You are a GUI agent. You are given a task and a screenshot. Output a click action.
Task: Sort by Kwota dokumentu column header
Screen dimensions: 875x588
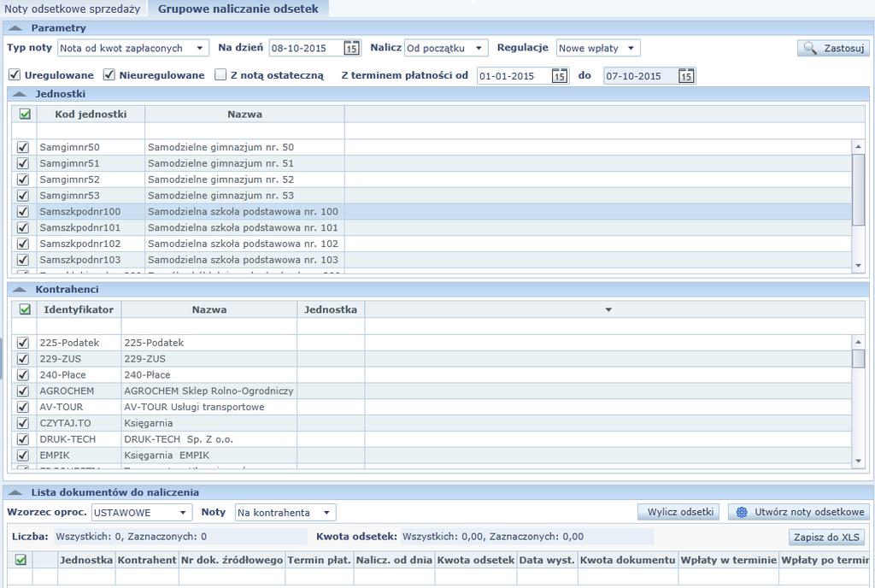click(628, 560)
